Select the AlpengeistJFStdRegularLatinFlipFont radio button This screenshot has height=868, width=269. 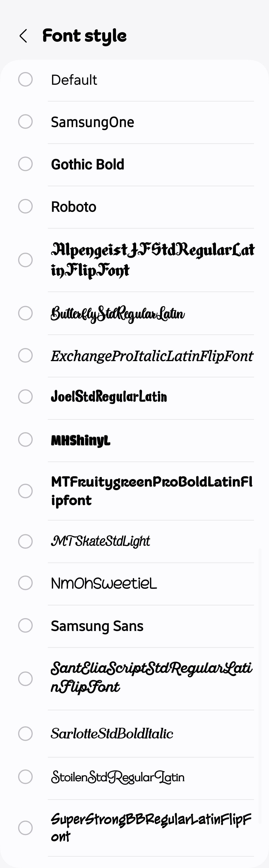coord(25,260)
